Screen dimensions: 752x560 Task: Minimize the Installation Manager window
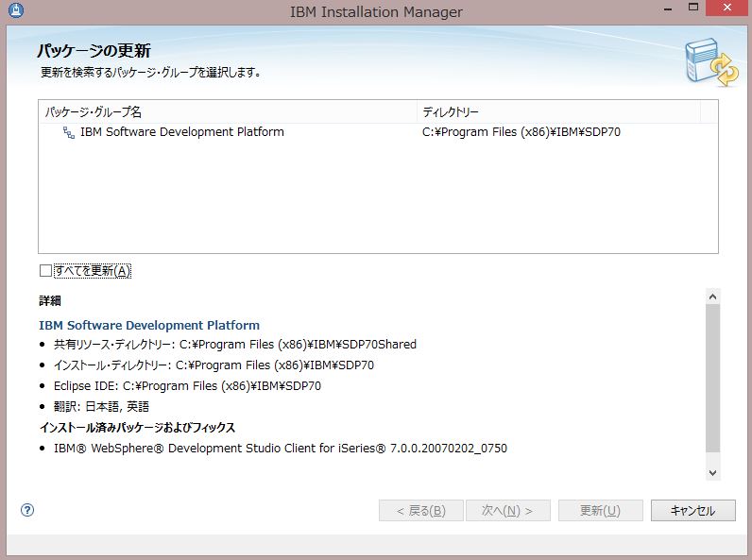point(668,8)
